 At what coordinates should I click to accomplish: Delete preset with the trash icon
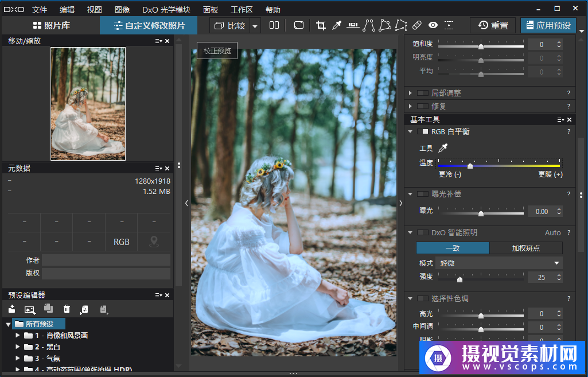click(67, 309)
